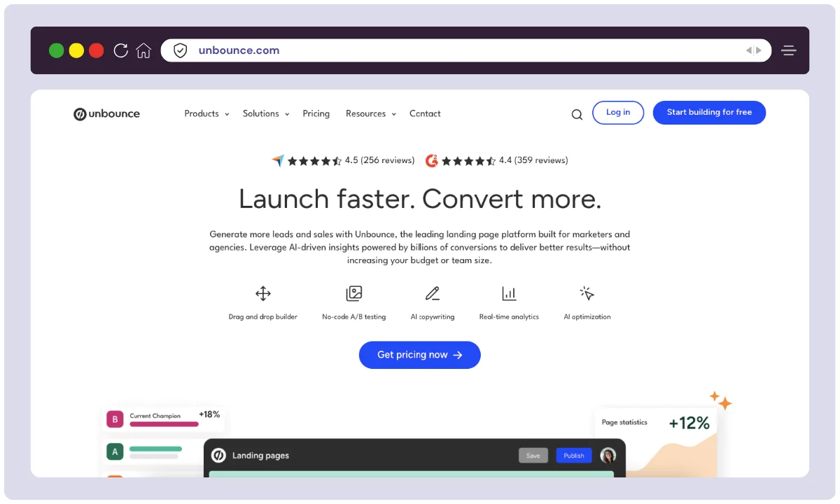Click the No-code A/B testing label
This screenshot has height=504, width=840.
click(x=354, y=317)
